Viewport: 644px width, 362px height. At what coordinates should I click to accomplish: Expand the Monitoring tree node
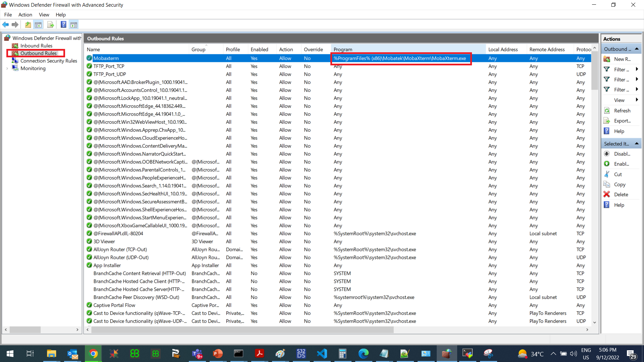coord(7,68)
